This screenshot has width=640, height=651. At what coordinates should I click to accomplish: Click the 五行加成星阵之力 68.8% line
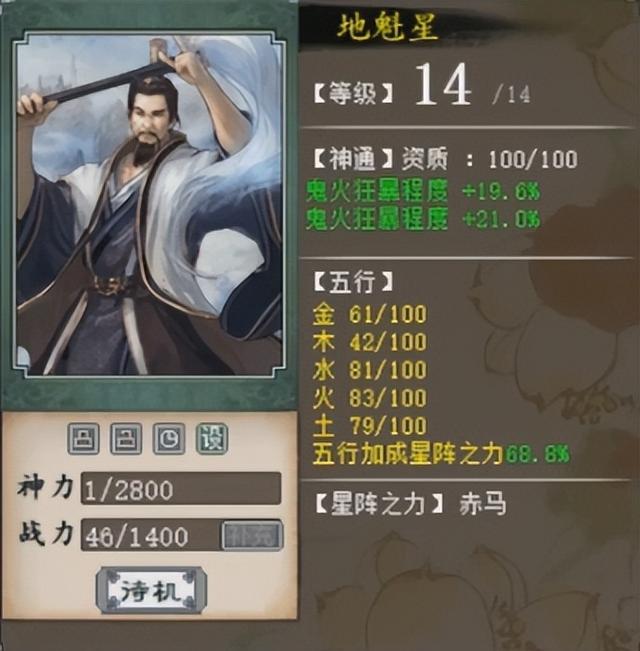coord(442,453)
